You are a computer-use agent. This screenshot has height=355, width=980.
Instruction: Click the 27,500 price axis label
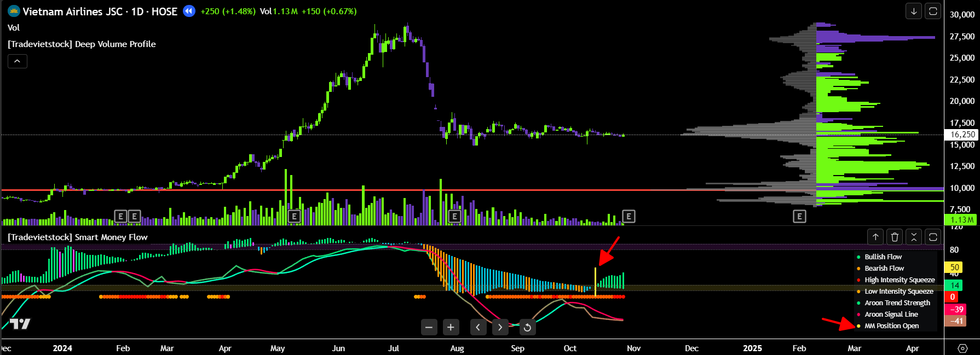[x=962, y=36]
